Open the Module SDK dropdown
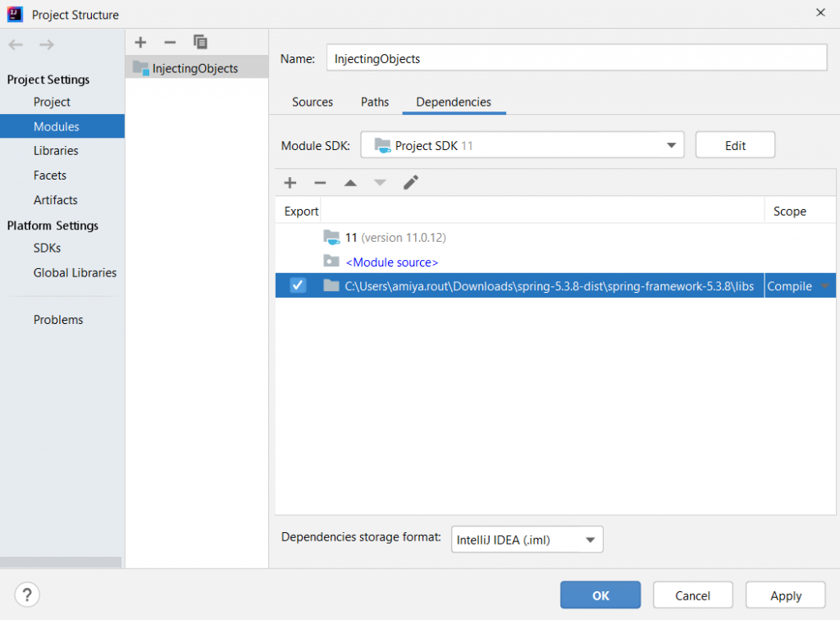Image resolution: width=840 pixels, height=620 pixels. 523,145
